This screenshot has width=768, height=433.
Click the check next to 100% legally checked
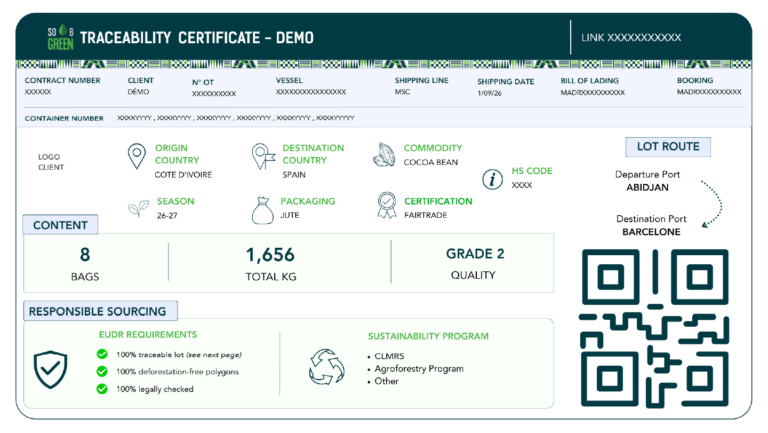pos(102,389)
